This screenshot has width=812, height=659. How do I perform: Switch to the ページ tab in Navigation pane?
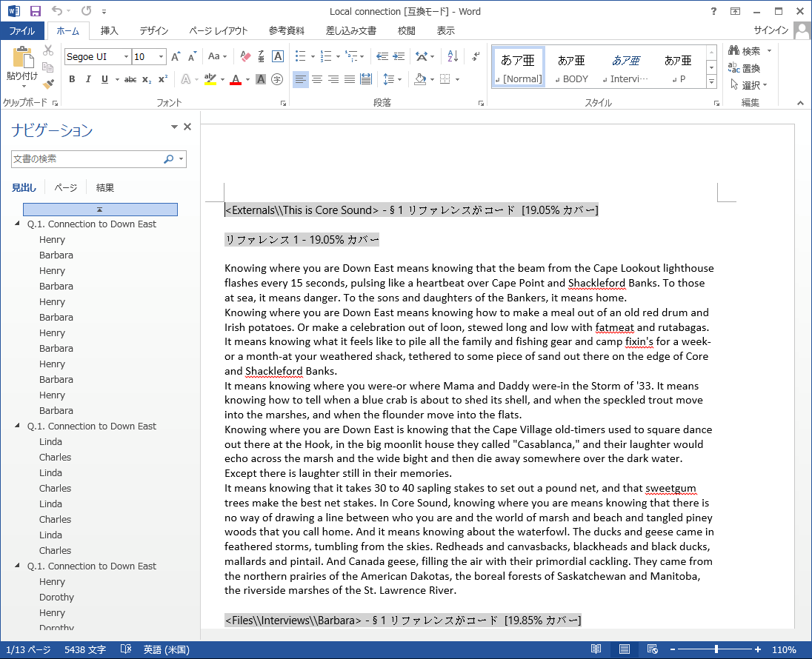[x=65, y=187]
